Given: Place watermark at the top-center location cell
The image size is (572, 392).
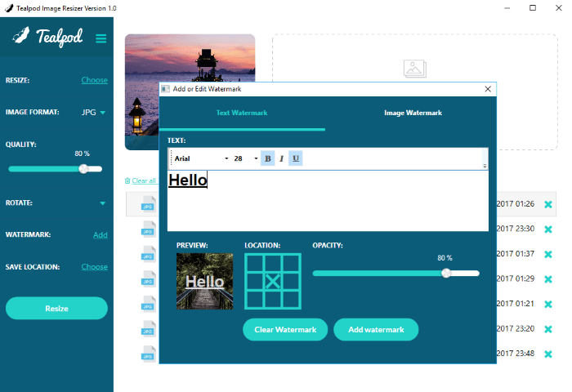Looking at the screenshot, I should click(272, 263).
